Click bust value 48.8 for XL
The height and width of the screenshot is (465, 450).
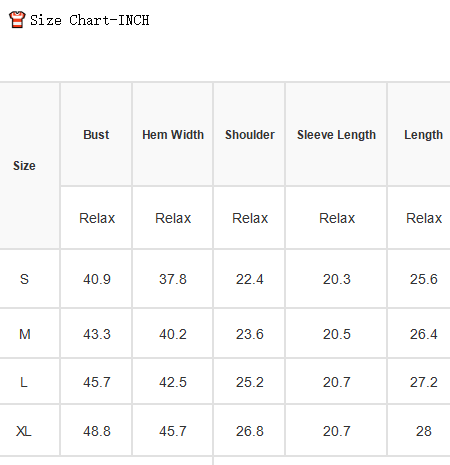97,431
